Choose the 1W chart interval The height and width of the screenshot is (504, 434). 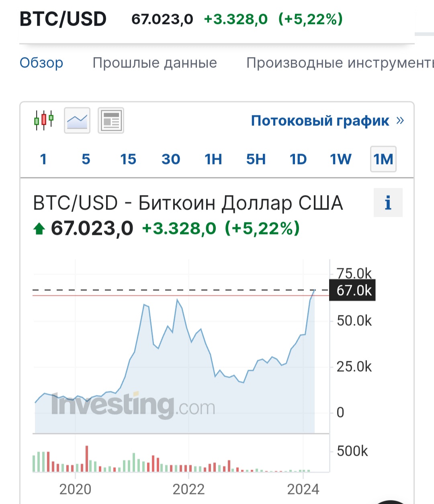341,159
